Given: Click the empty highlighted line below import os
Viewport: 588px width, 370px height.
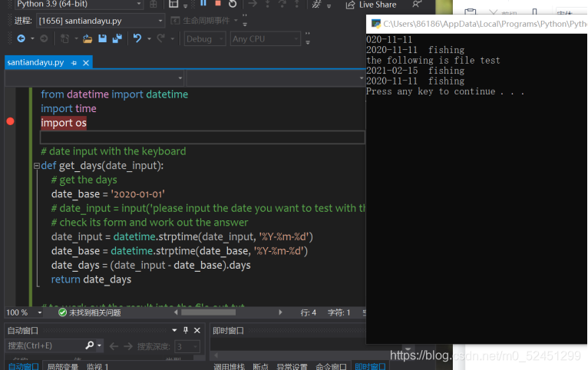Looking at the screenshot, I should point(203,137).
